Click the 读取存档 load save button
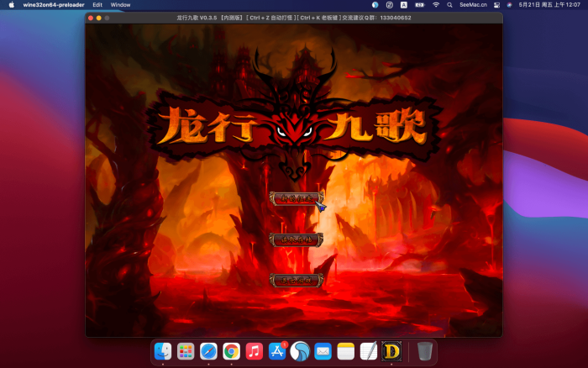The image size is (588, 368). (296, 239)
